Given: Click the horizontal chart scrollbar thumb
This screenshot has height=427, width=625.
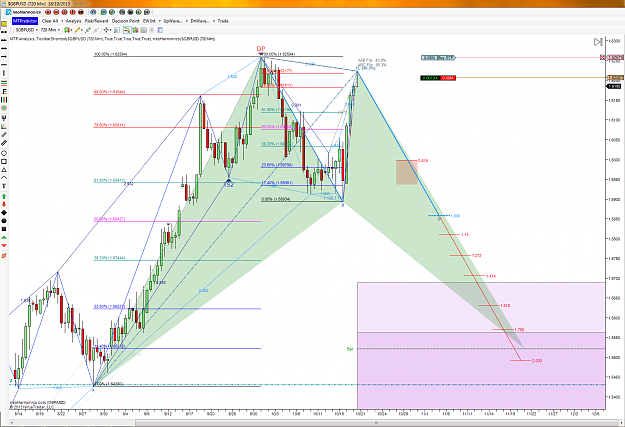Looking at the screenshot, I should pos(376,422).
